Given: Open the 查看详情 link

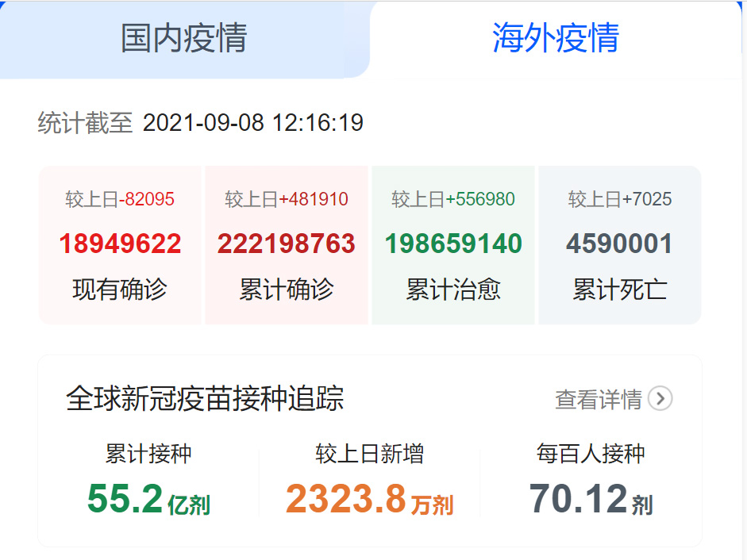Looking at the screenshot, I should point(598,400).
